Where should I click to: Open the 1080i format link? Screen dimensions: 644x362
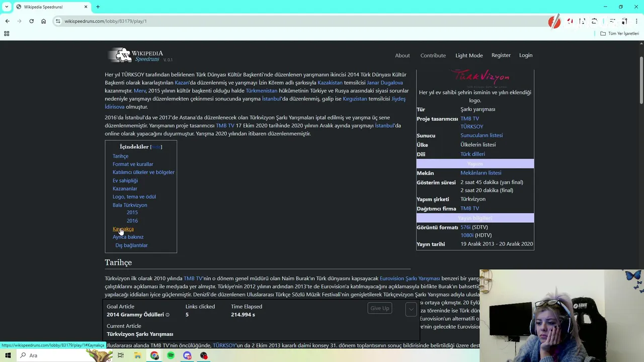[x=467, y=235]
